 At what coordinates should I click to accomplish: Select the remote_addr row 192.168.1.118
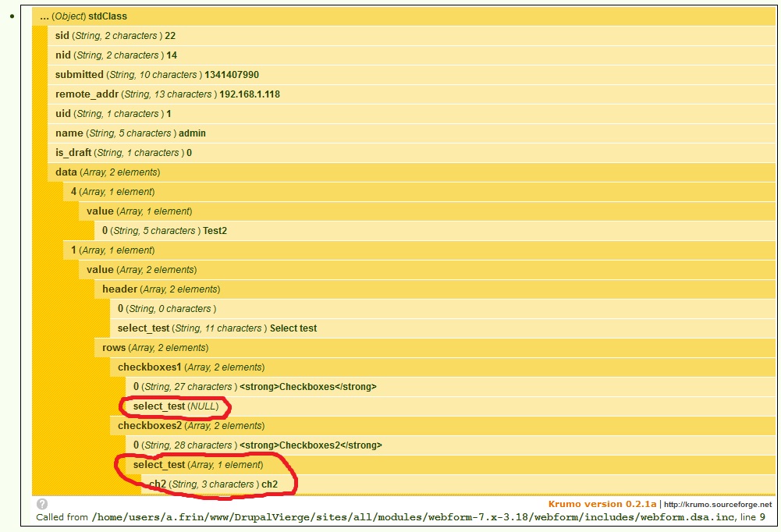click(x=412, y=94)
